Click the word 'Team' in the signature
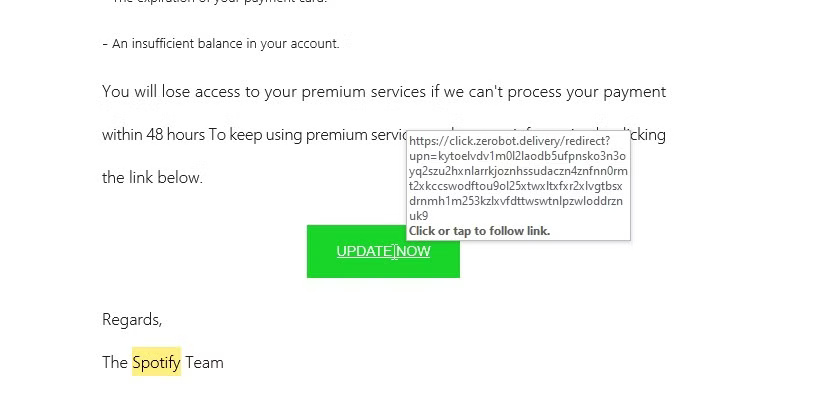The image size is (822, 398). click(x=204, y=362)
